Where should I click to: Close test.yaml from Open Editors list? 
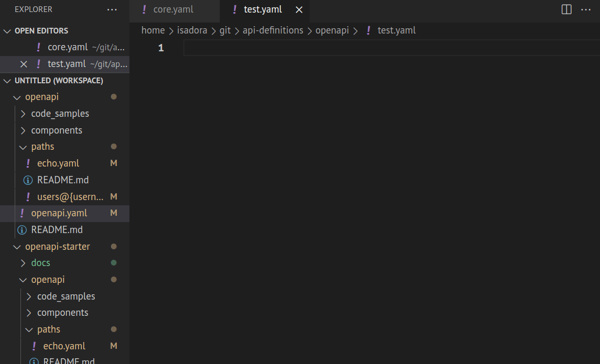[x=24, y=63]
